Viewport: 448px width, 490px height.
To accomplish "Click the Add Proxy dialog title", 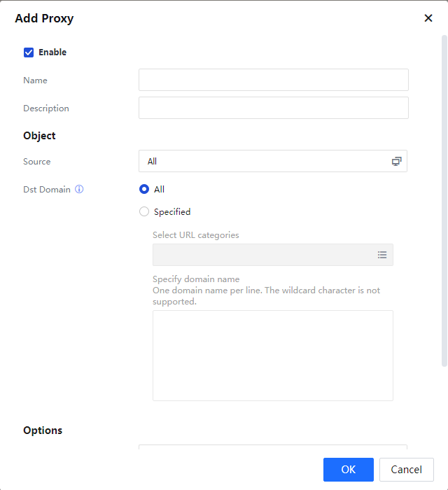I will (44, 18).
